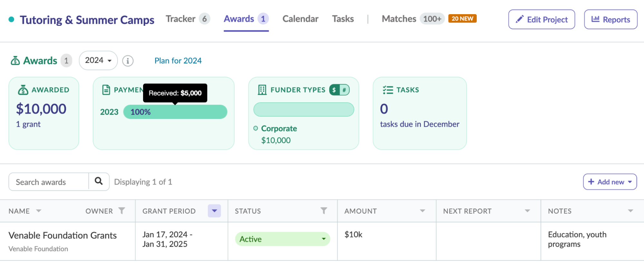Click the document icon in Payments card
This screenshot has height=263, width=644.
pyautogui.click(x=106, y=90)
